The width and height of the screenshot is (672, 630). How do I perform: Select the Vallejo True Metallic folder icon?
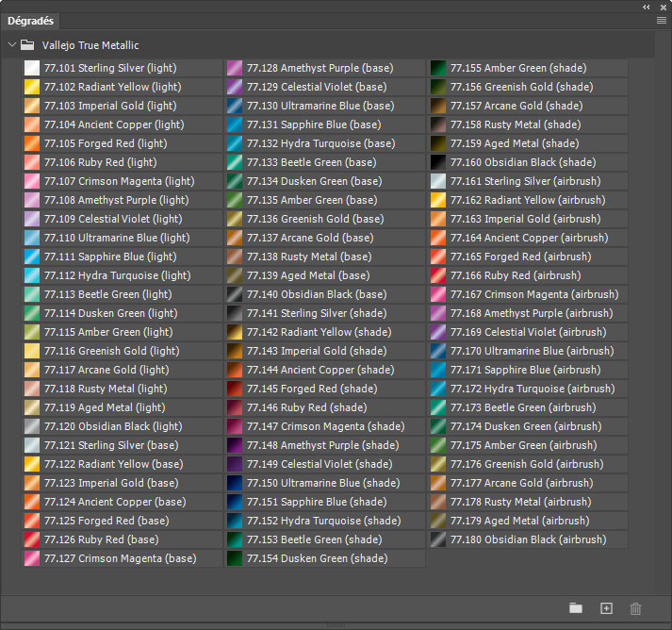pos(27,44)
